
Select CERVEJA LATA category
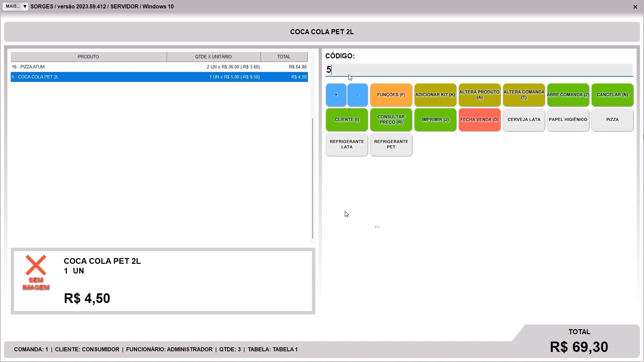tap(524, 120)
